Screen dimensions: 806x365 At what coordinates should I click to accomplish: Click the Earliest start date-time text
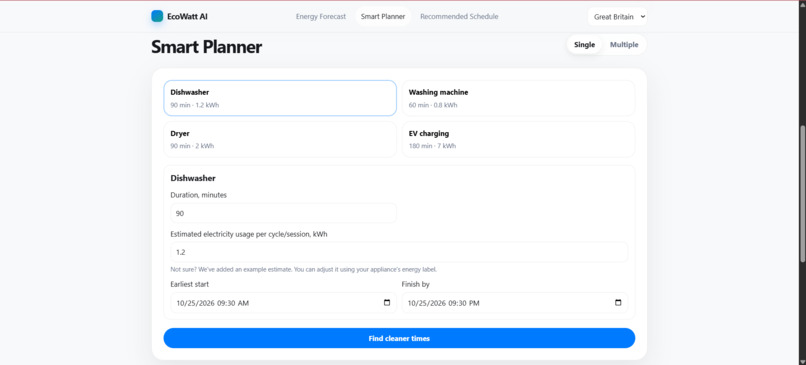click(x=212, y=303)
